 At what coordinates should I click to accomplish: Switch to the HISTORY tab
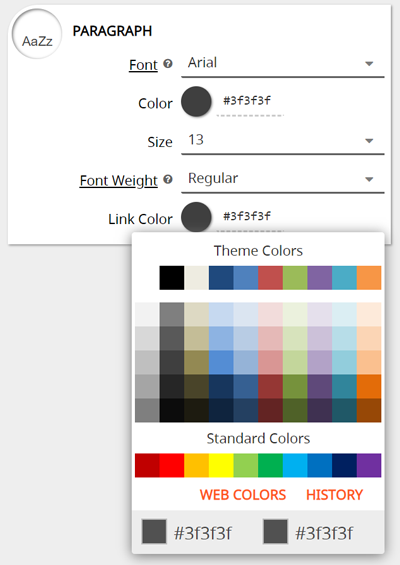[x=334, y=495]
